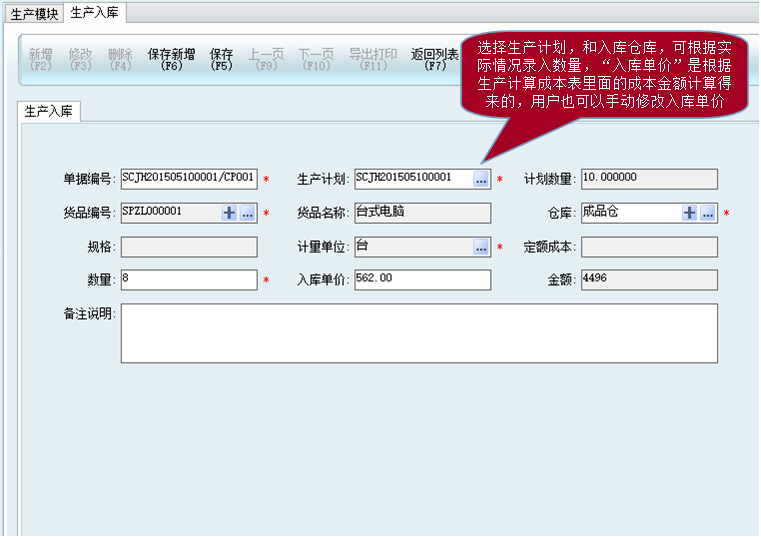
Task: Focus the 数量 input with value 8
Action: [189, 280]
